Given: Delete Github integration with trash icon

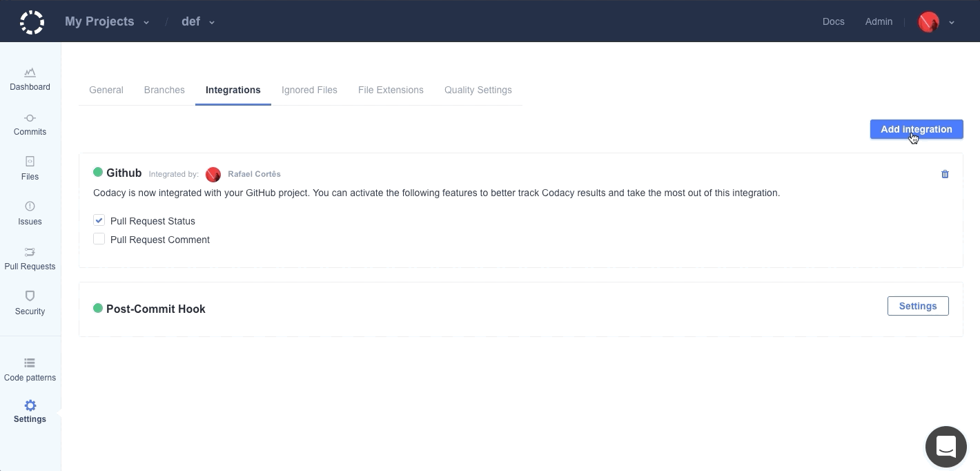Looking at the screenshot, I should click(x=945, y=174).
